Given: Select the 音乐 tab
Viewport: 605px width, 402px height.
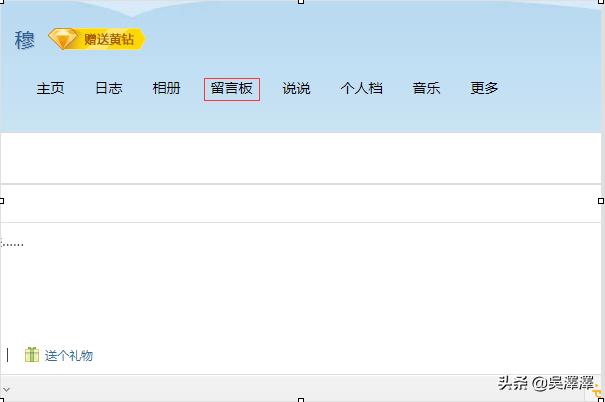Looking at the screenshot, I should (426, 88).
